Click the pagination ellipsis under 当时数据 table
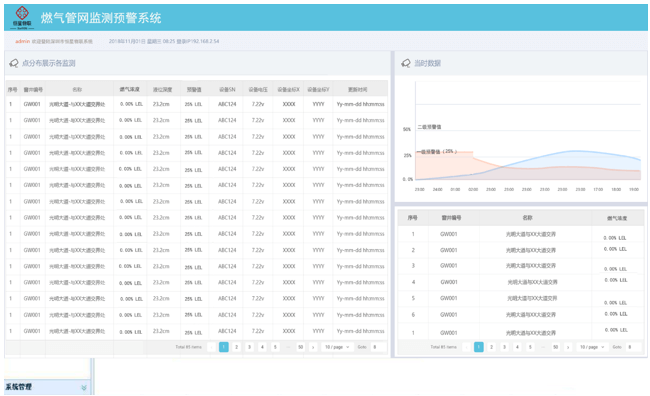The image size is (650, 396). [543, 347]
